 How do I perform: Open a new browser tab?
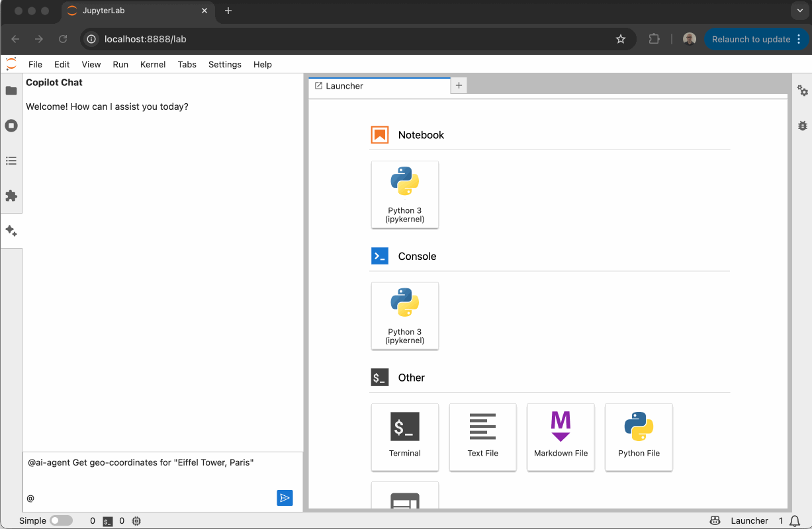point(228,11)
